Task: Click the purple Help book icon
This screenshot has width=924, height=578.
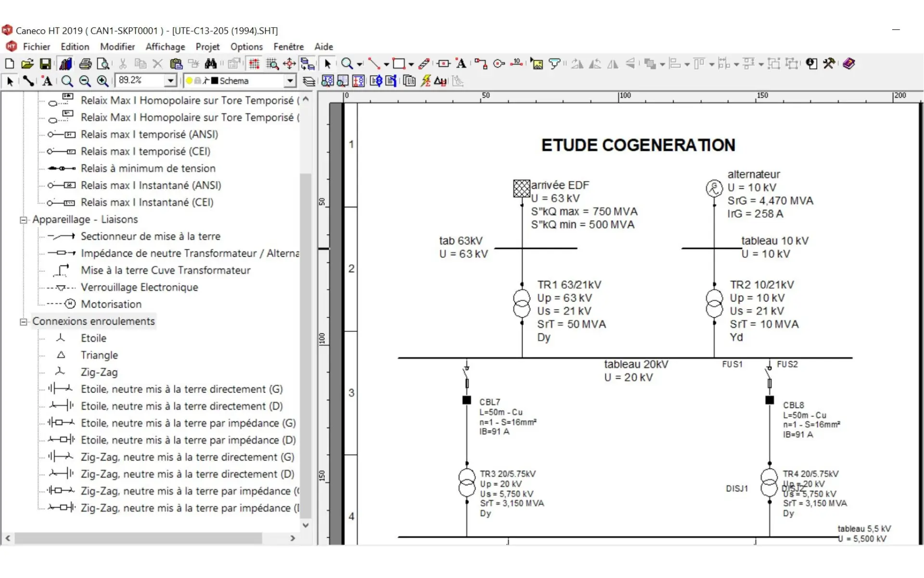Action: 848,64
